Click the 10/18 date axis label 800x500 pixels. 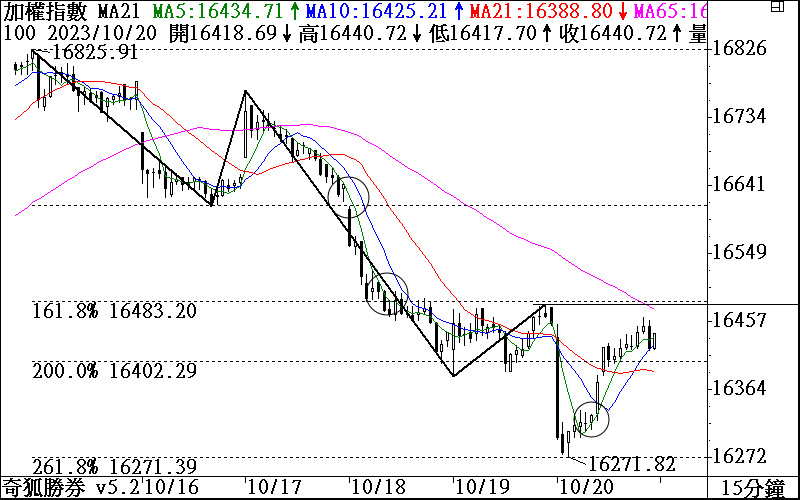click(378, 488)
